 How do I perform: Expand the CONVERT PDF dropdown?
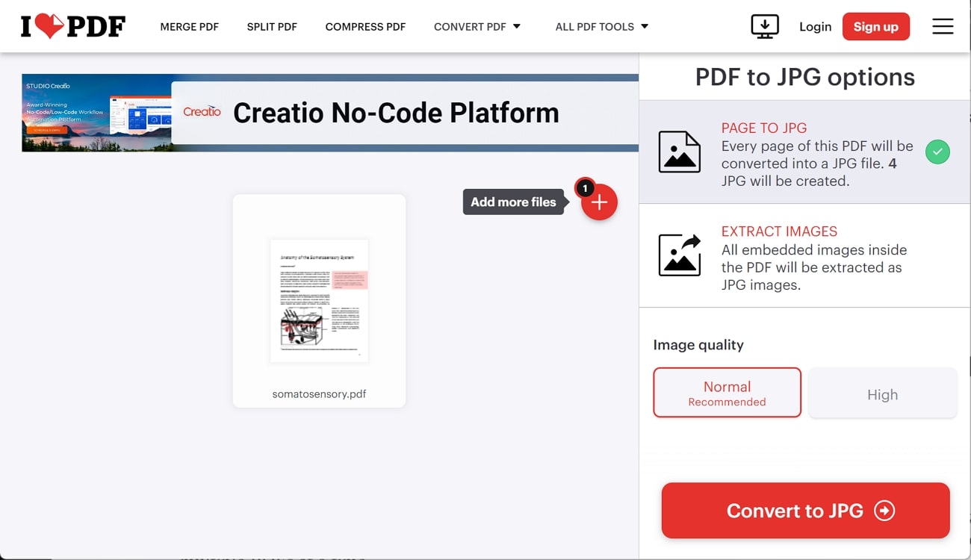pos(477,27)
